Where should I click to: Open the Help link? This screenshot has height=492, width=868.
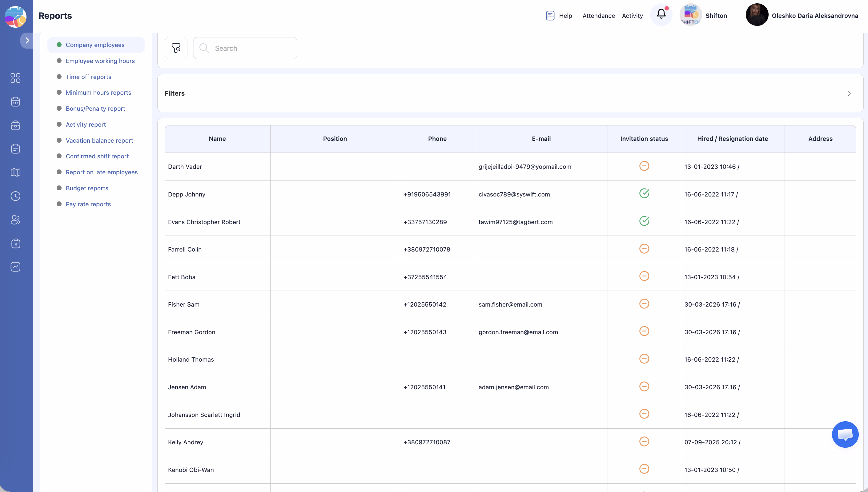point(559,16)
